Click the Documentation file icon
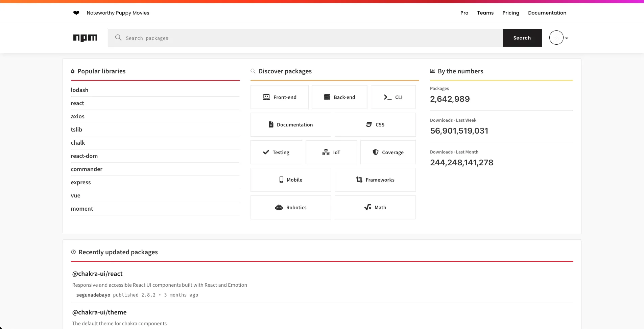The width and height of the screenshot is (644, 329). [x=271, y=124]
